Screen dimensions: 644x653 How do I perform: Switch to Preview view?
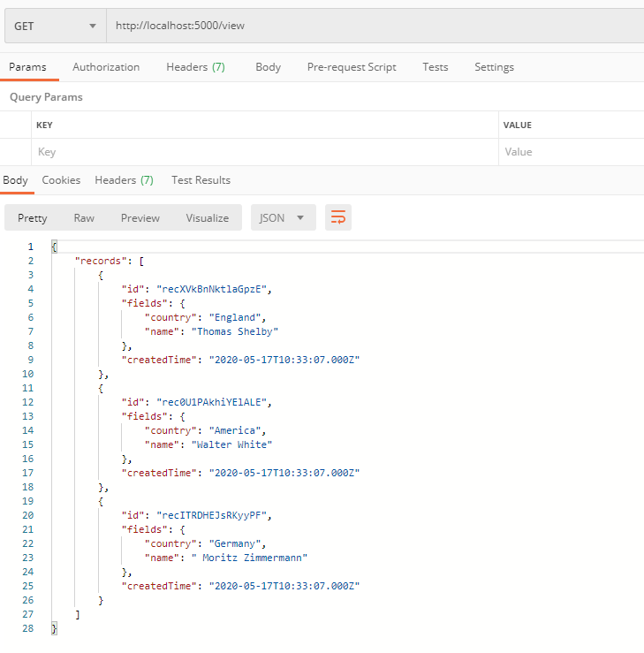(140, 217)
